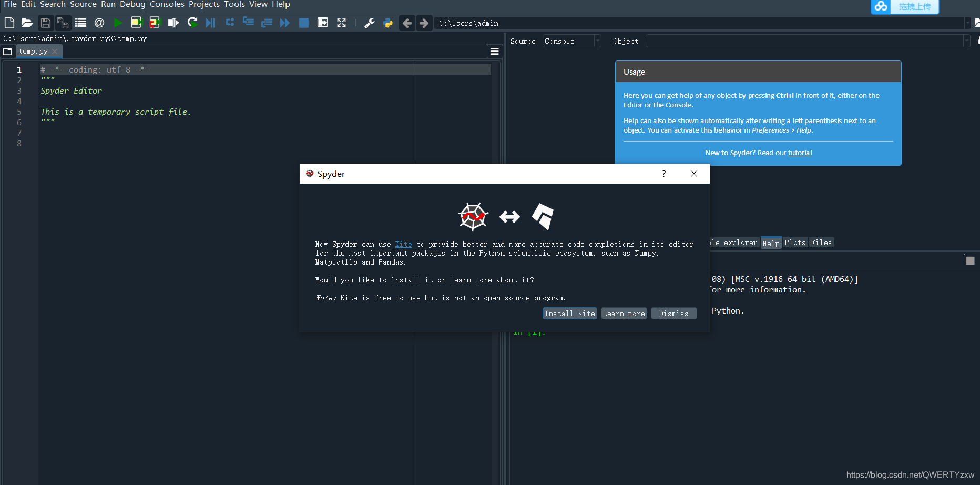Switch to the Files tab
The height and width of the screenshot is (485, 980).
tap(821, 242)
